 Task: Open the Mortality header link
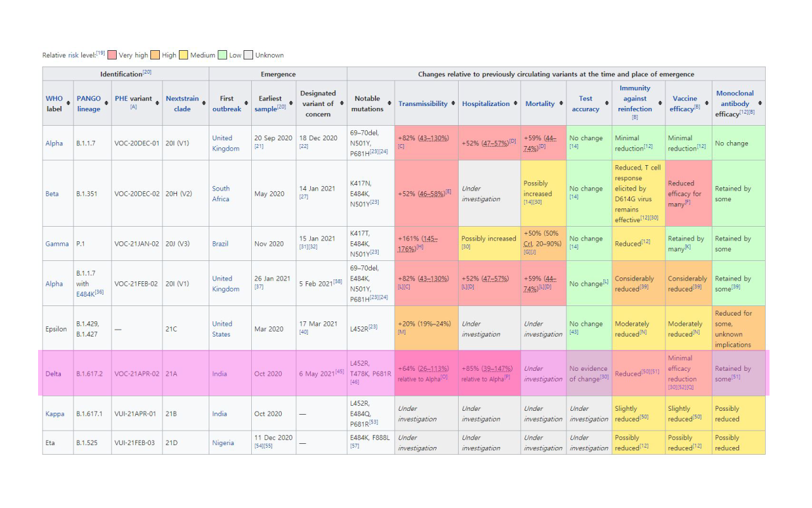tap(540, 104)
